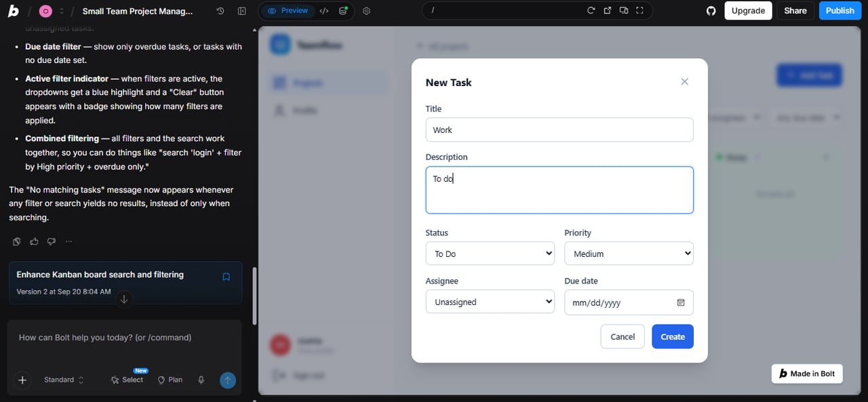Click the Publish button
This screenshot has height=402, width=868.
click(840, 11)
